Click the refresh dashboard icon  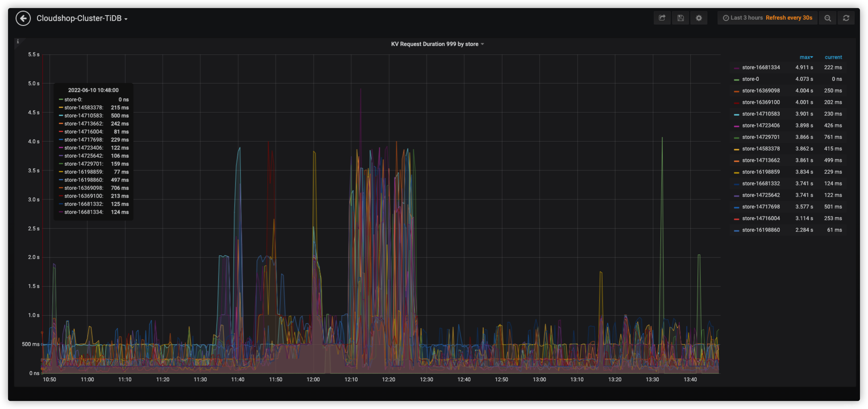(846, 18)
